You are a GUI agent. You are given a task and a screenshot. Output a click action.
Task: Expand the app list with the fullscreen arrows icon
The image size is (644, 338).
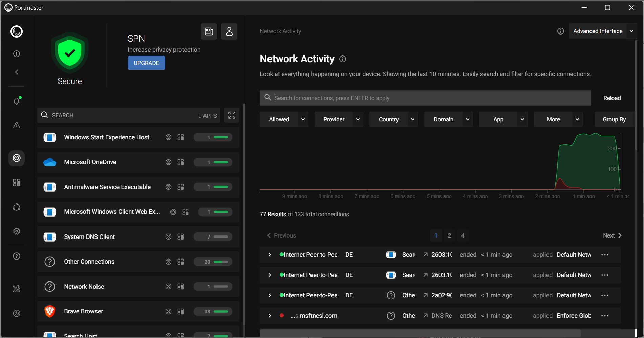[232, 115]
